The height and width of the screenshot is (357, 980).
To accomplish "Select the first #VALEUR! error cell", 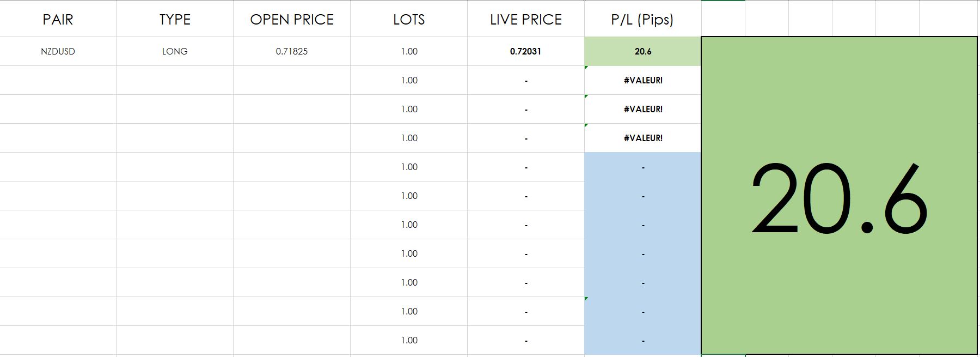I will point(642,80).
